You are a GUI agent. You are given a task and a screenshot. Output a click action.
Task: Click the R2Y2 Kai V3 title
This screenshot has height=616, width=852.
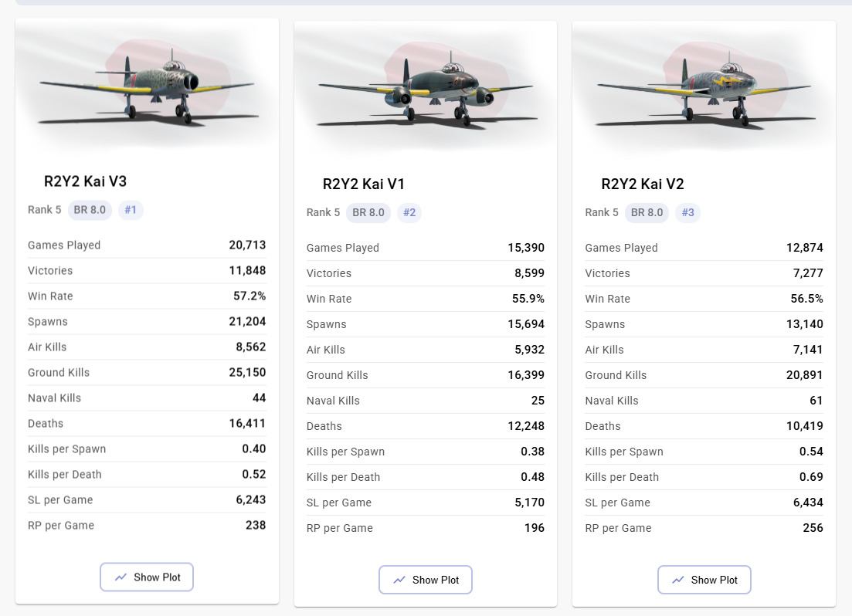[x=85, y=181]
